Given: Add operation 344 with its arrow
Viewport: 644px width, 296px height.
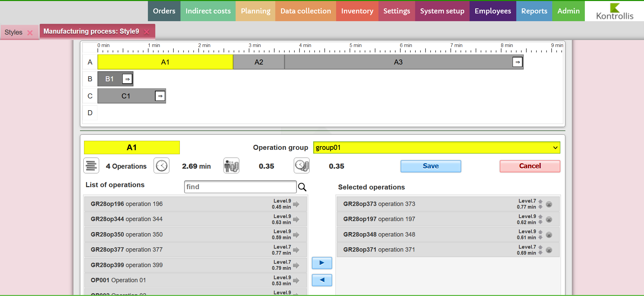Looking at the screenshot, I should point(296,219).
